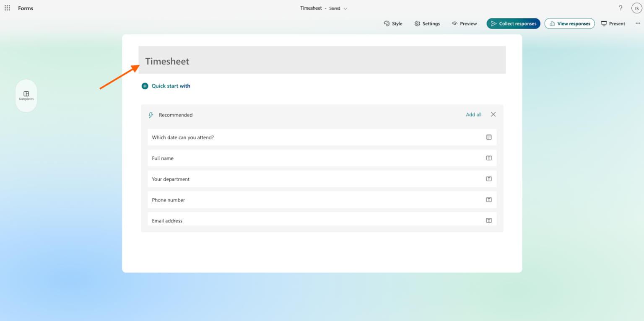Image resolution: width=644 pixels, height=321 pixels.
Task: Click the text icon beside Full name
Action: (x=489, y=158)
